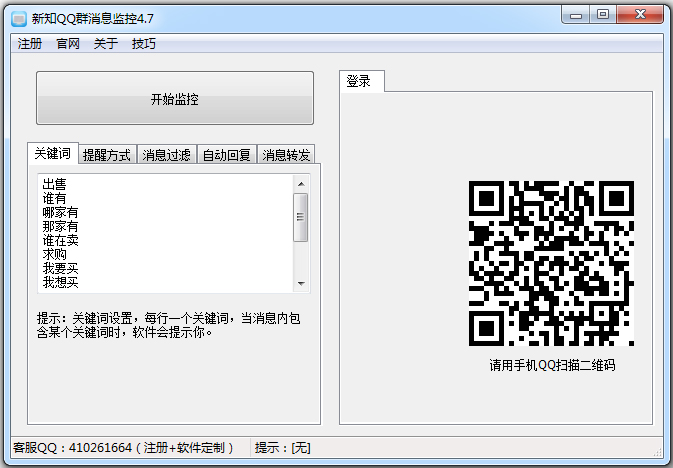Click the 那家有 keyword line
The image size is (673, 468).
click(x=60, y=226)
